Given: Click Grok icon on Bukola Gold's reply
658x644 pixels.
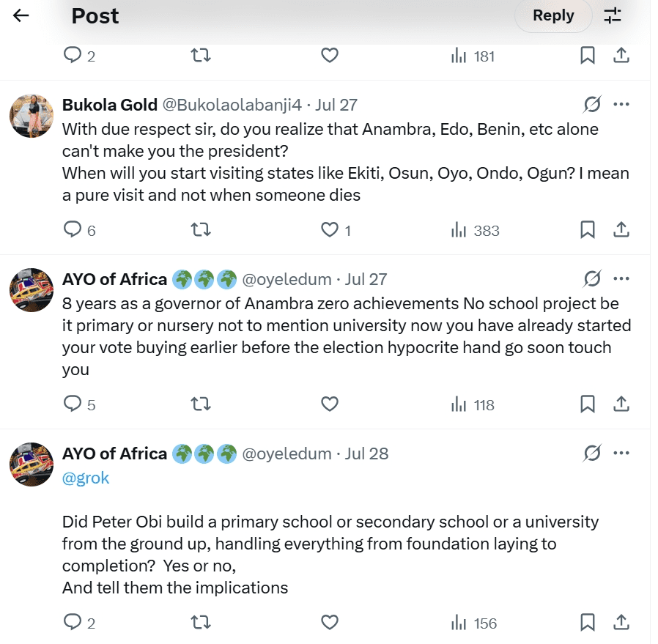Looking at the screenshot, I should [592, 105].
